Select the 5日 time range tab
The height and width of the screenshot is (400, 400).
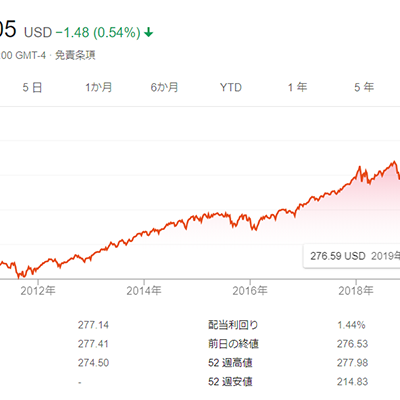click(32, 88)
